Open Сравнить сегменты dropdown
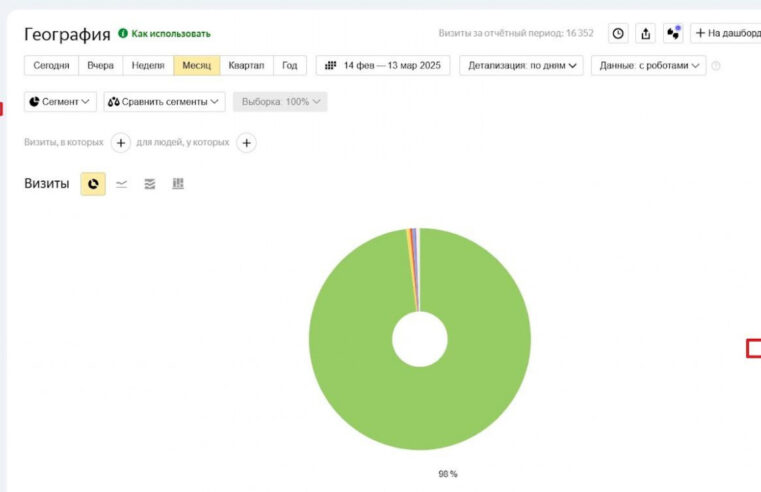The image size is (761, 492). pos(164,102)
